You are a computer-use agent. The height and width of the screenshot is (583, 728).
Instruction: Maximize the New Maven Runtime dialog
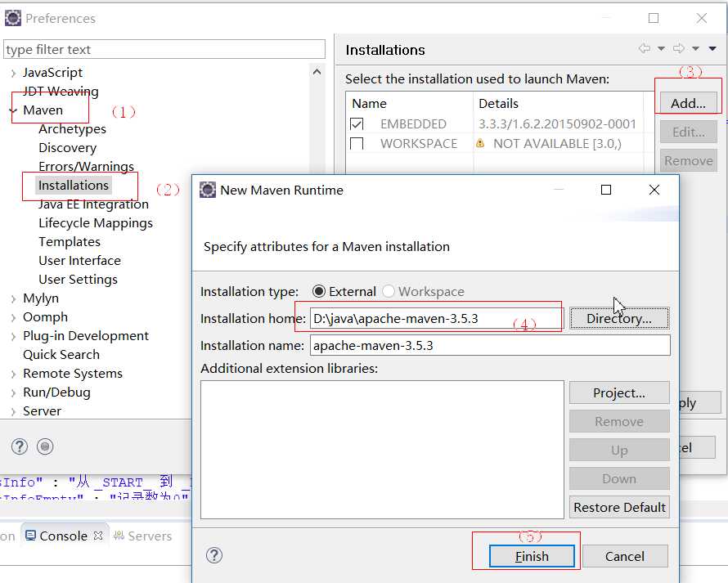(606, 190)
